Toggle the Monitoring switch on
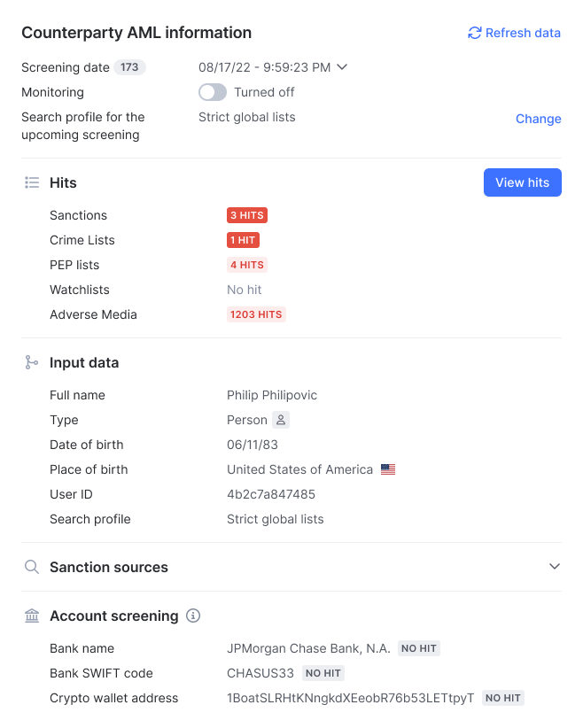This screenshot has width=583, height=728. 213,92
